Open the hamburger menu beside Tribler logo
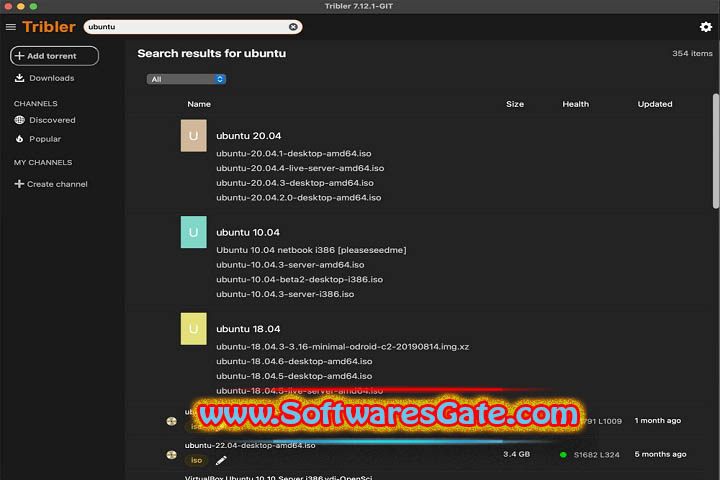This screenshot has height=480, width=720. click(11, 27)
